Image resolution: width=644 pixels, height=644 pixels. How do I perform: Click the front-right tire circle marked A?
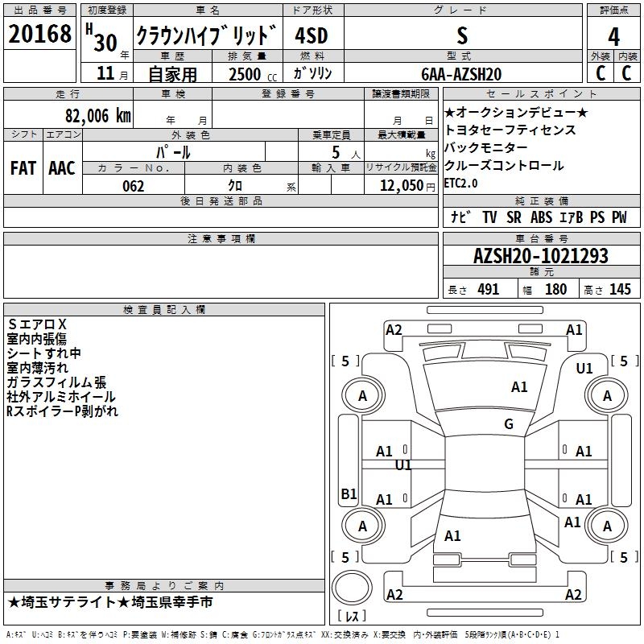[607, 395]
